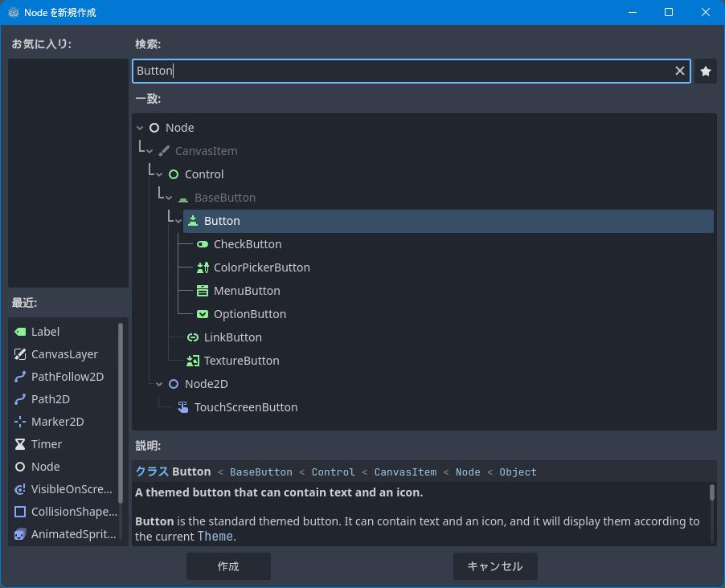This screenshot has width=725, height=588.
Task: Select MenuButton in the match tree
Action: 247,291
